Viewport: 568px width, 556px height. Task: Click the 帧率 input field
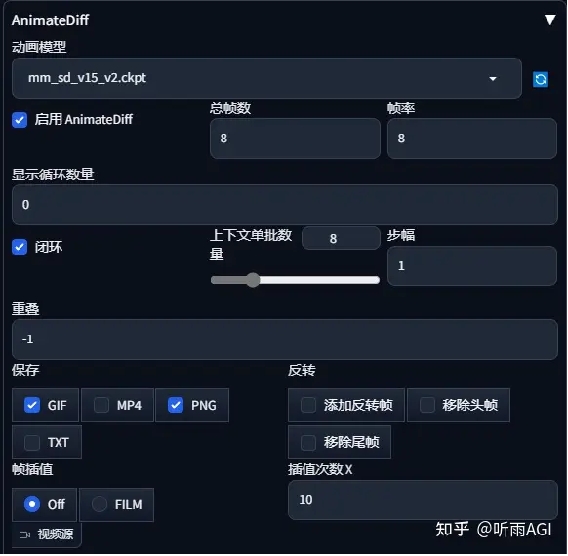pyautogui.click(x=472, y=139)
